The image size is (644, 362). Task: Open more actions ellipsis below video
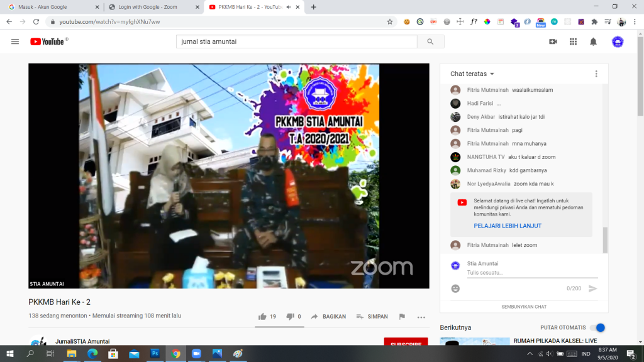pyautogui.click(x=421, y=317)
